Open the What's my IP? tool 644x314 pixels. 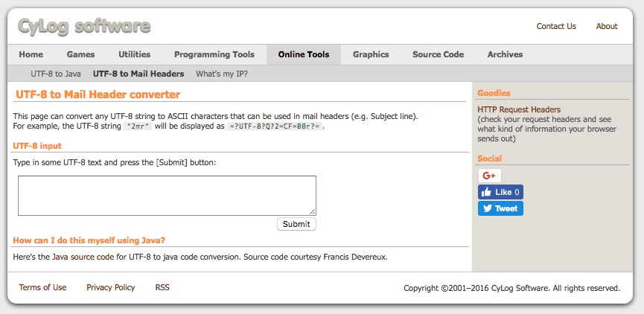coord(222,74)
